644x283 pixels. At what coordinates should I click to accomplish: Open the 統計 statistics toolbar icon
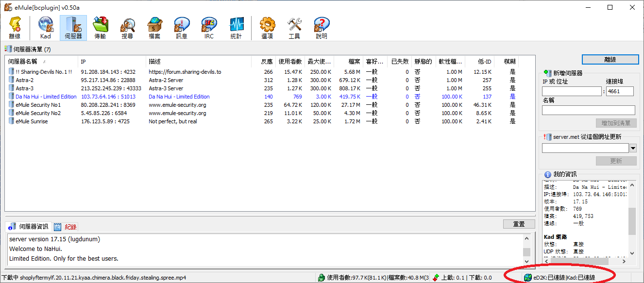click(x=236, y=28)
